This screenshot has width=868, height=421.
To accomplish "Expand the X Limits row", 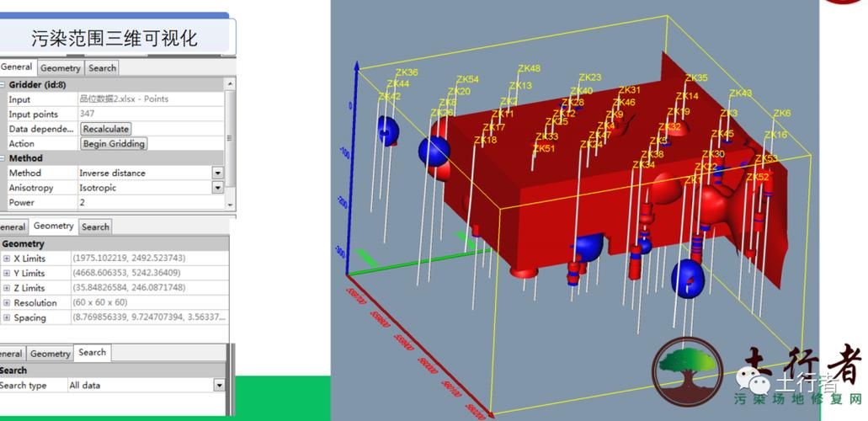I will tap(7, 258).
